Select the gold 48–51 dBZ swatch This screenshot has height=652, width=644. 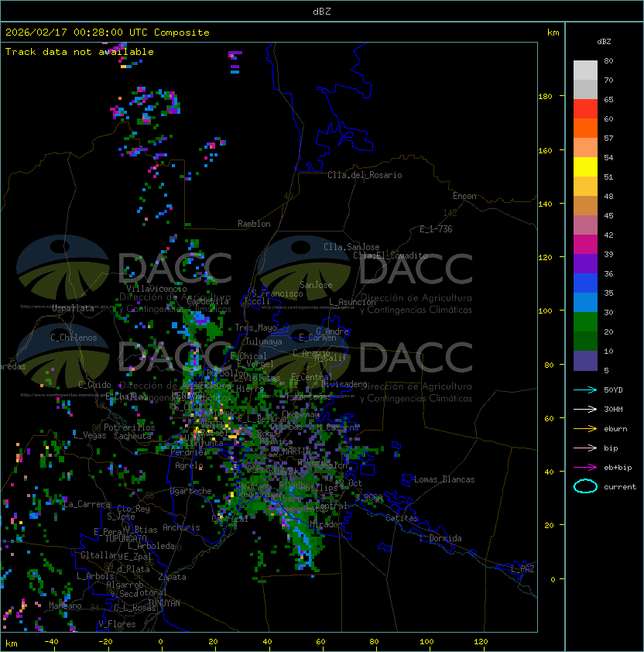(x=585, y=187)
